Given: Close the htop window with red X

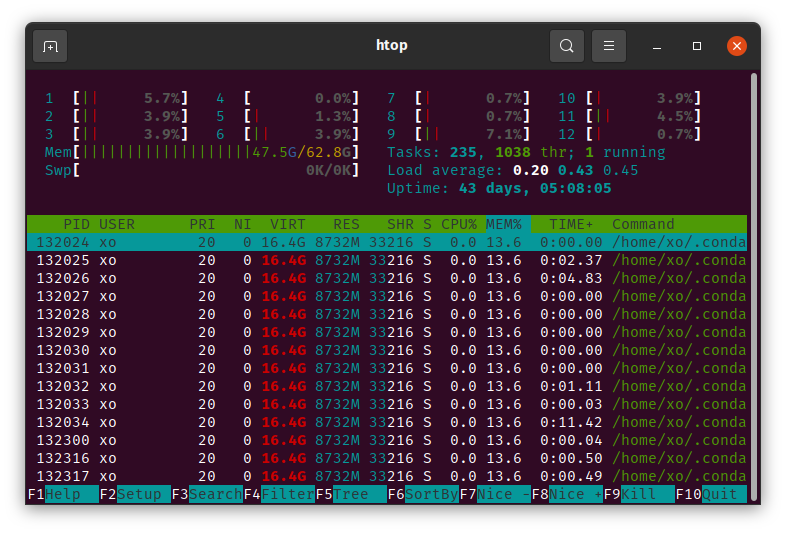Looking at the screenshot, I should [x=737, y=46].
